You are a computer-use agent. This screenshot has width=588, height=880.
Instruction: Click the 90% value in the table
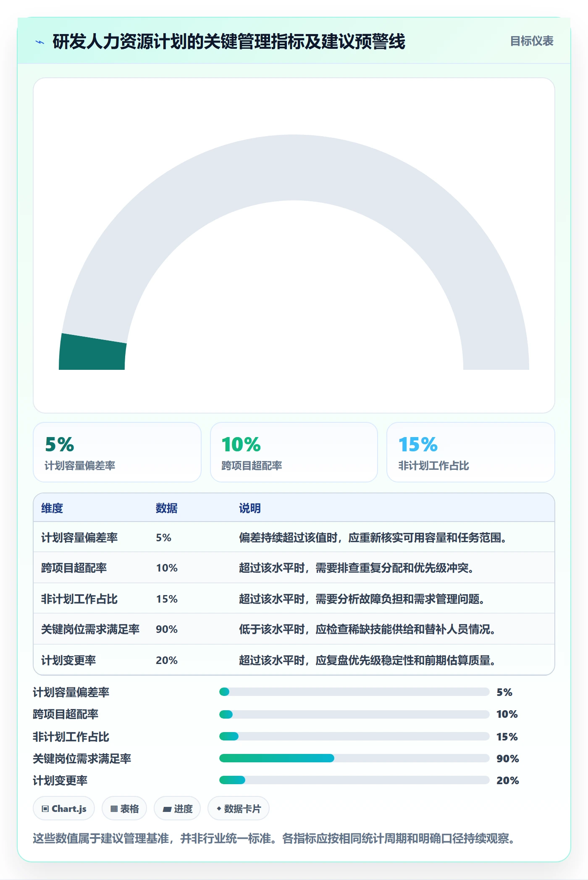coord(167,629)
